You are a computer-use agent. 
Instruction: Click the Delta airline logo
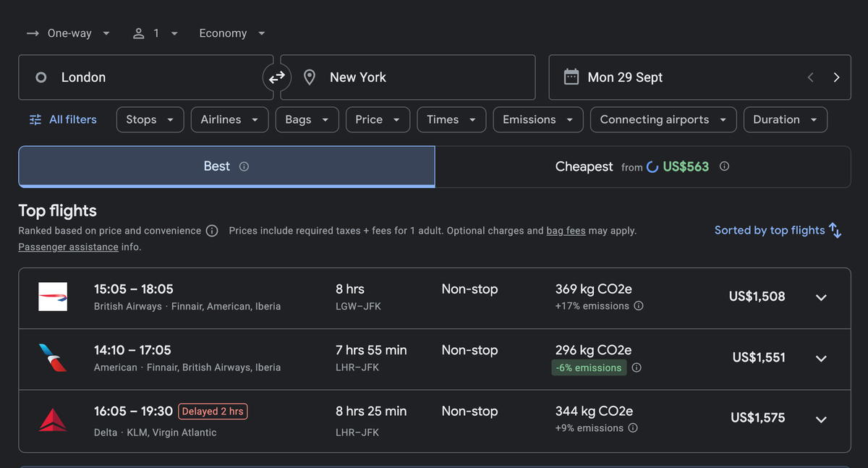53,420
